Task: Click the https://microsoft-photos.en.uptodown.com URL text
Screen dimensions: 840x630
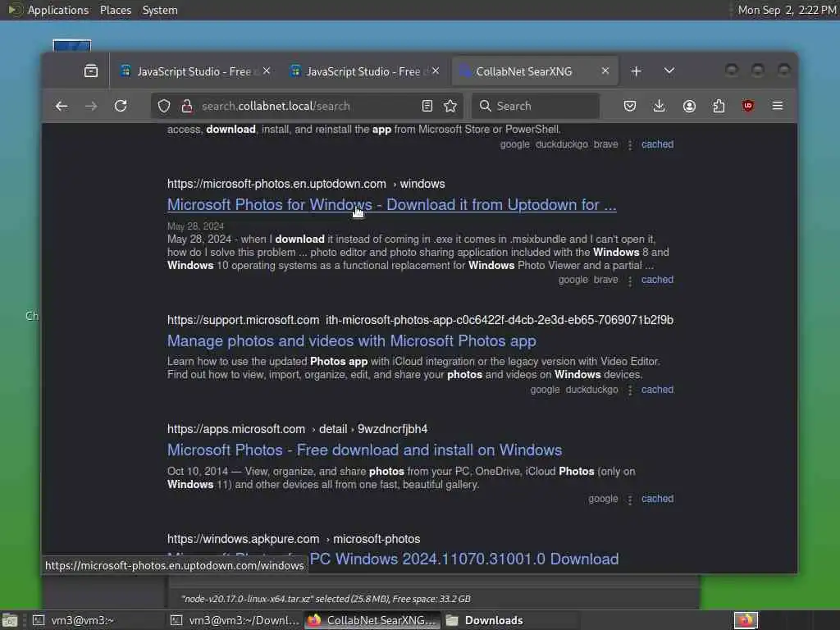Action: (276, 184)
